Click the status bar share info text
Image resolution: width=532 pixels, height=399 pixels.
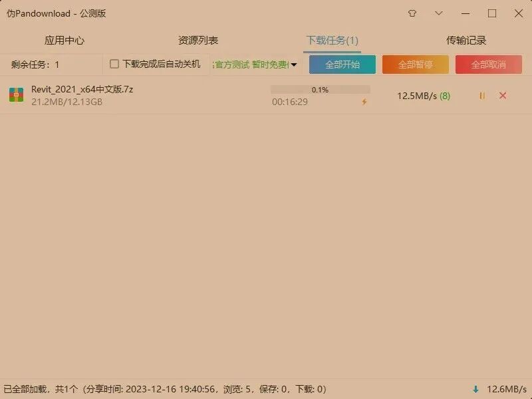coord(165,389)
